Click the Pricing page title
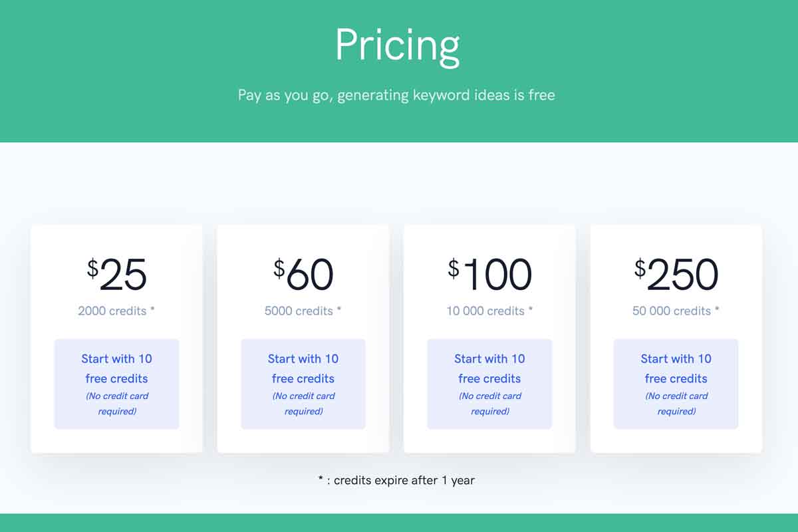 [x=397, y=45]
